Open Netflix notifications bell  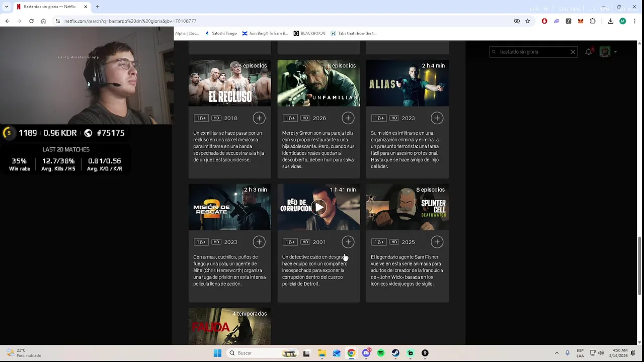click(589, 52)
